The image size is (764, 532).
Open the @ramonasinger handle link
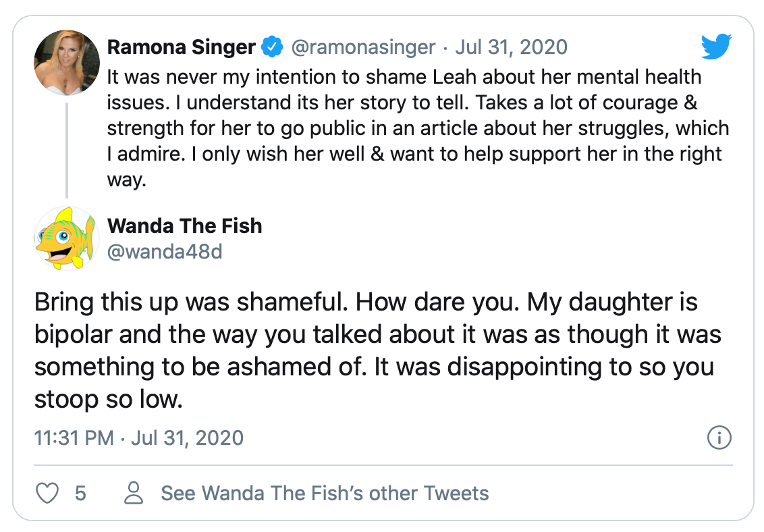[x=363, y=47]
